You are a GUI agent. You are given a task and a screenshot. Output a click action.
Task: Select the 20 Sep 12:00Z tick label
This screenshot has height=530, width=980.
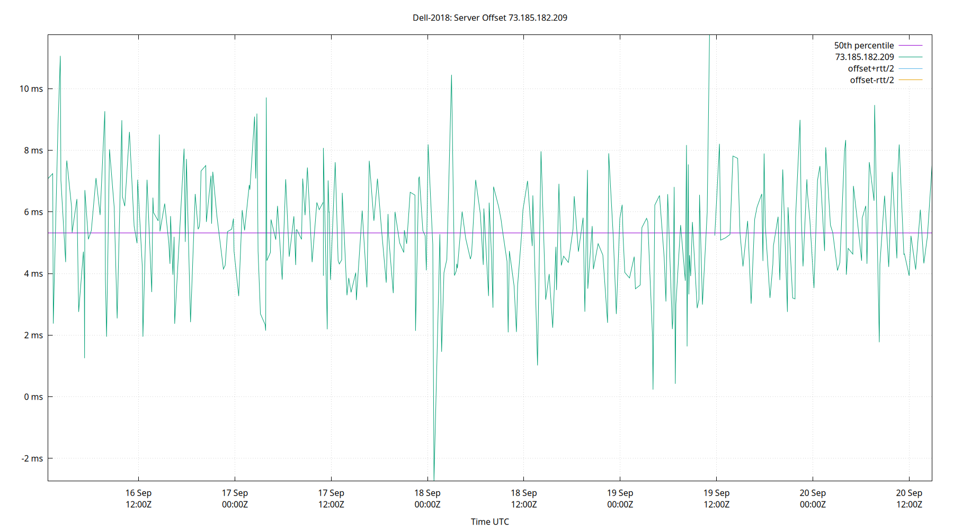908,498
